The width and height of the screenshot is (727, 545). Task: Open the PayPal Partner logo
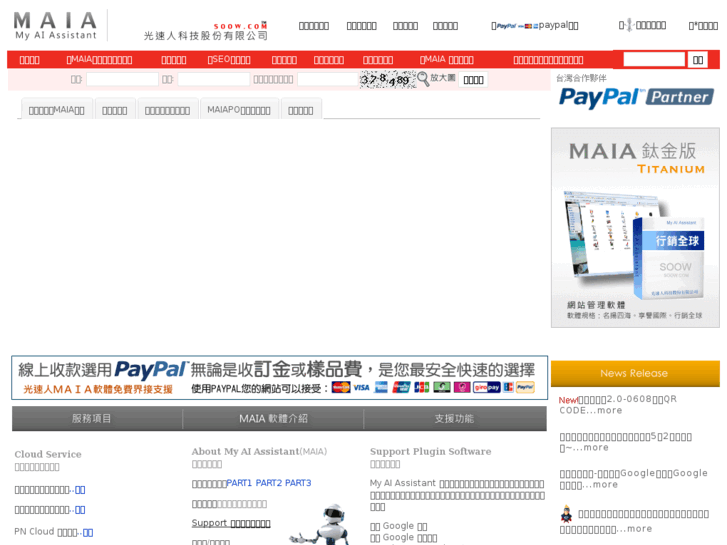[x=636, y=97]
